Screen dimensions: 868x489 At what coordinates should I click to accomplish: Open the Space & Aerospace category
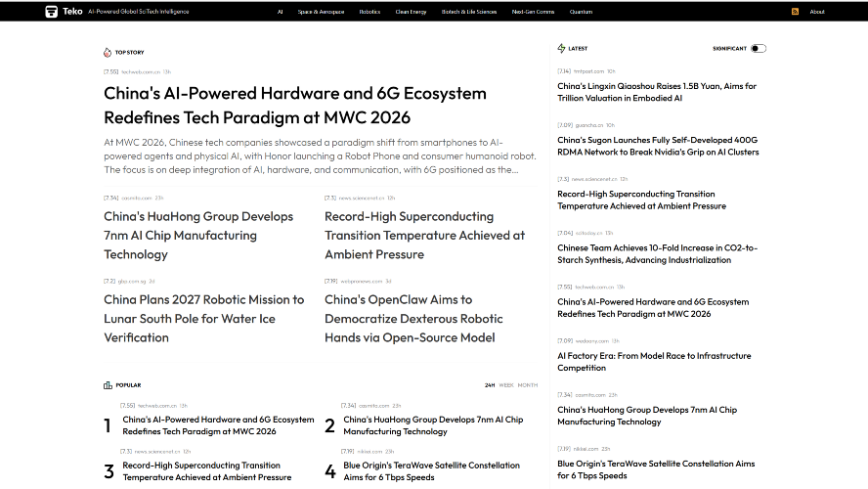coord(321,12)
